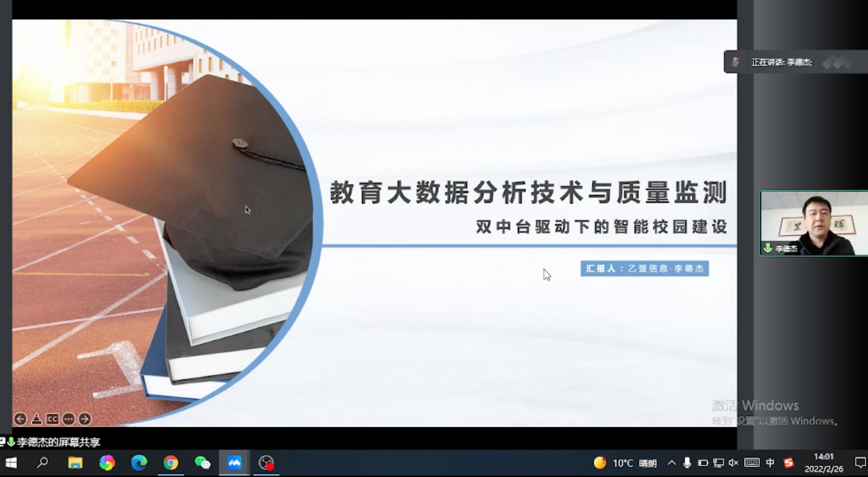
Task: Click the green mic icon on 李德杰's video
Action: pos(768,248)
